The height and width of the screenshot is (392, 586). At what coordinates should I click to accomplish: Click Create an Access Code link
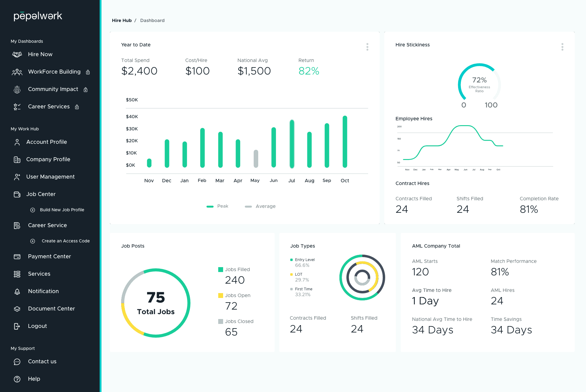click(66, 241)
